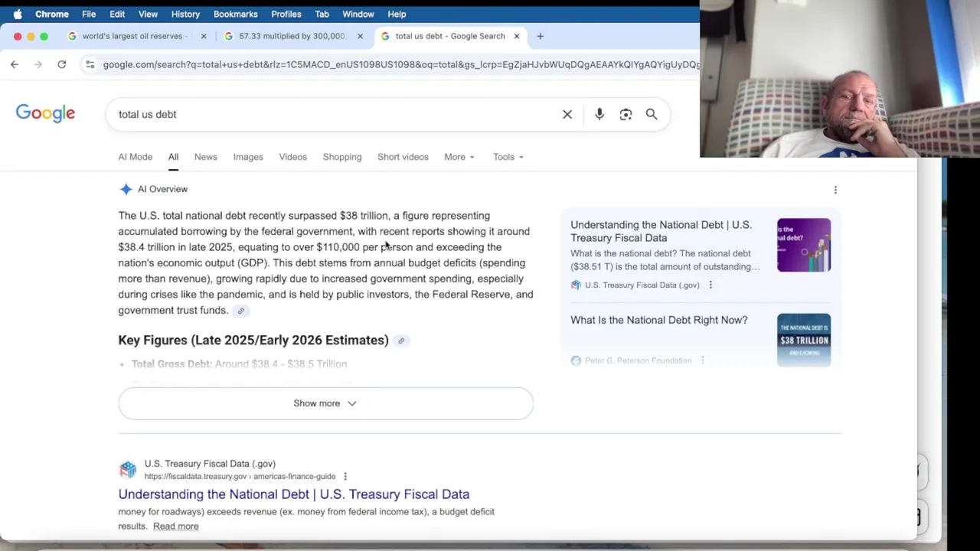Open the Edit menu
The image size is (980, 551).
tap(117, 14)
